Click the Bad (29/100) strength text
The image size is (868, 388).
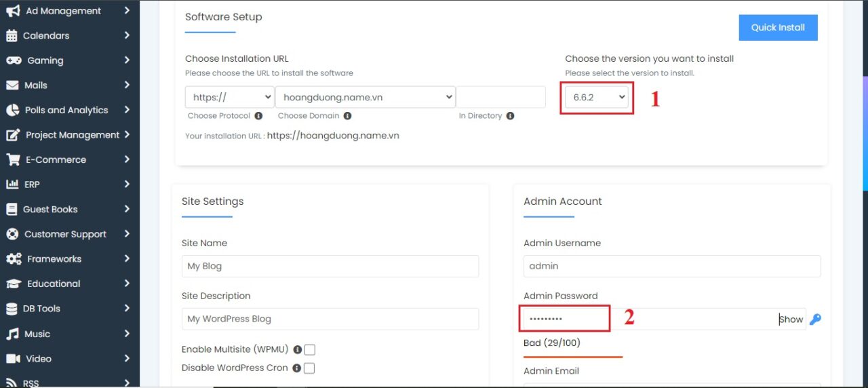click(x=552, y=343)
